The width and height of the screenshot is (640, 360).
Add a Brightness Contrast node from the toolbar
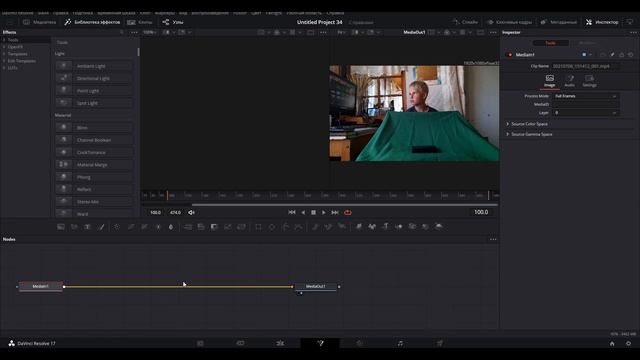158,227
